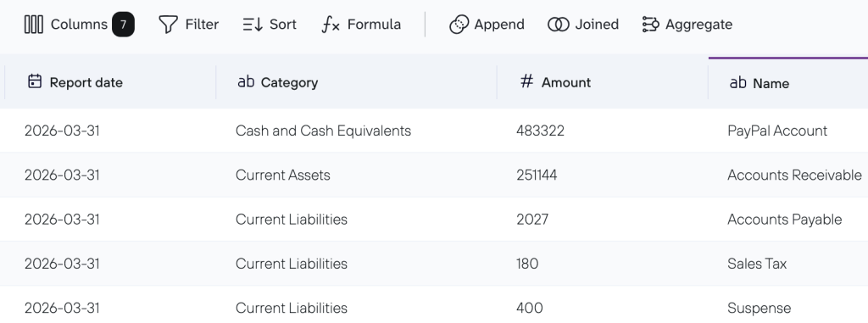Select the Accounts Receivable name cell
868x323 pixels.
point(794,175)
